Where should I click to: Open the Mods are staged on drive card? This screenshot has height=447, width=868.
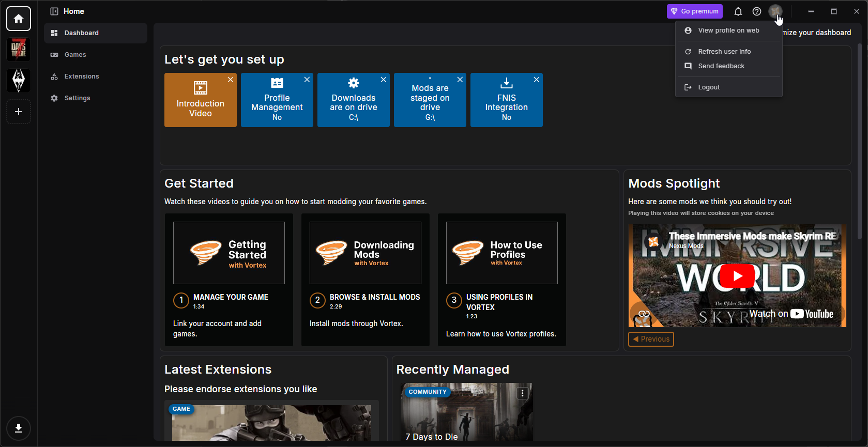pos(430,100)
